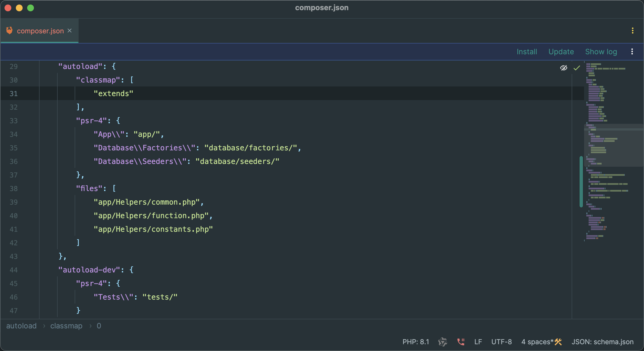Image resolution: width=644 pixels, height=351 pixels.
Task: Click the "Database\\Seeders\\" key
Action: pos(140,161)
